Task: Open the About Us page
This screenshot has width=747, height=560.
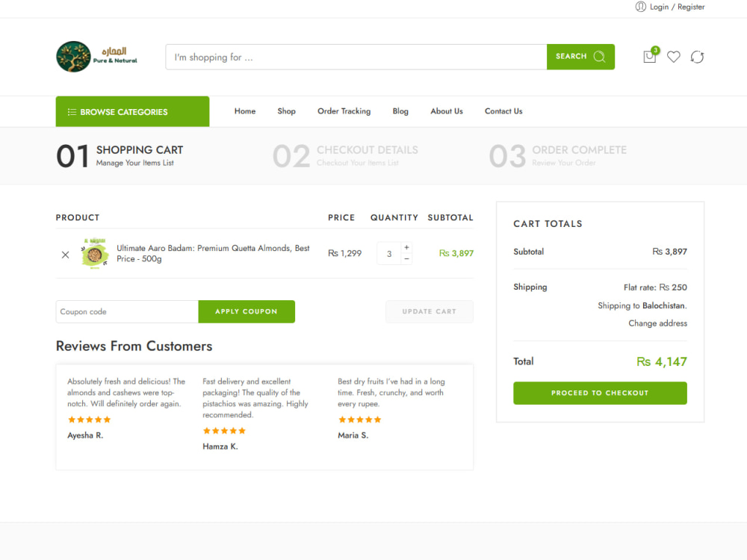Action: pyautogui.click(x=447, y=111)
